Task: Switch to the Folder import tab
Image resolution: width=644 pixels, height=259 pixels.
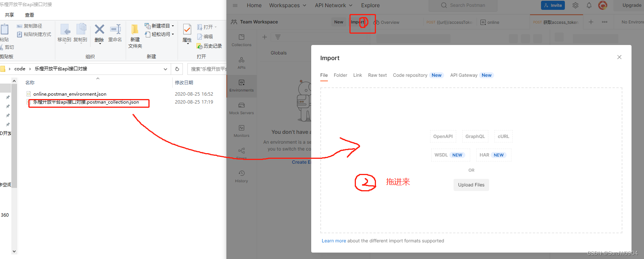Action: pos(340,75)
